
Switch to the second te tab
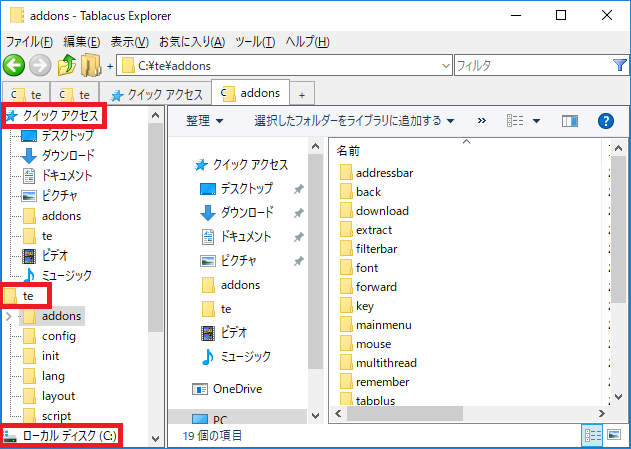tap(75, 95)
